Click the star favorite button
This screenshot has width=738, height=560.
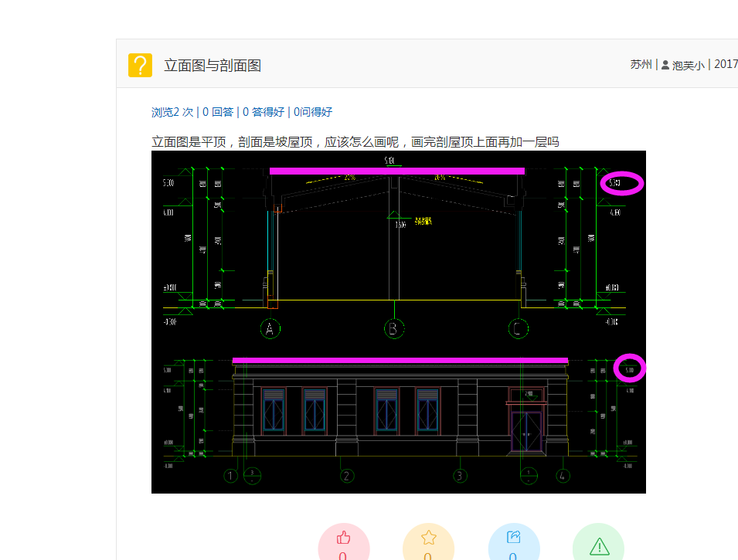coord(428,543)
